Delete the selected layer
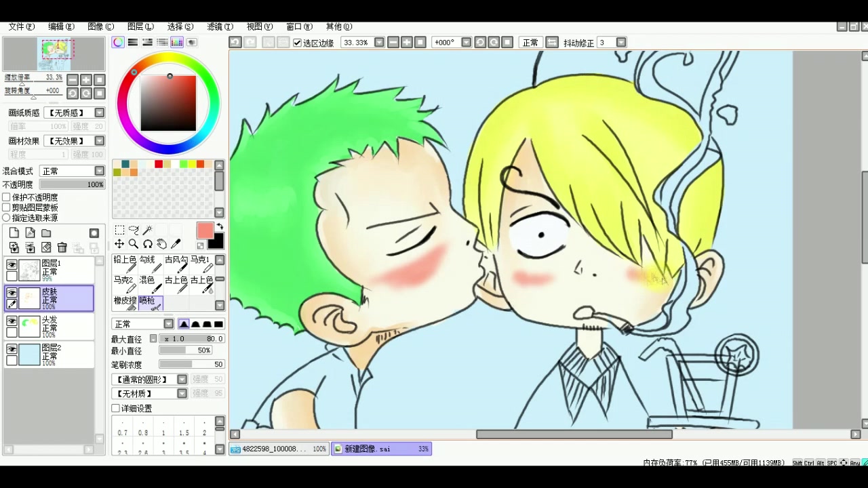The width and height of the screenshot is (868, 488). (62, 247)
